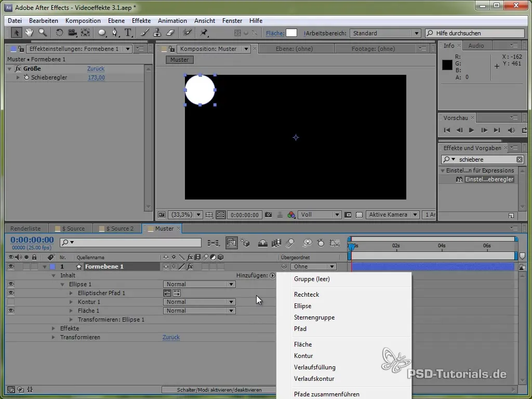This screenshot has width=532, height=399.
Task: Click Schalter/Modi aktivieren/deaktivieren button
Action: (x=219, y=390)
